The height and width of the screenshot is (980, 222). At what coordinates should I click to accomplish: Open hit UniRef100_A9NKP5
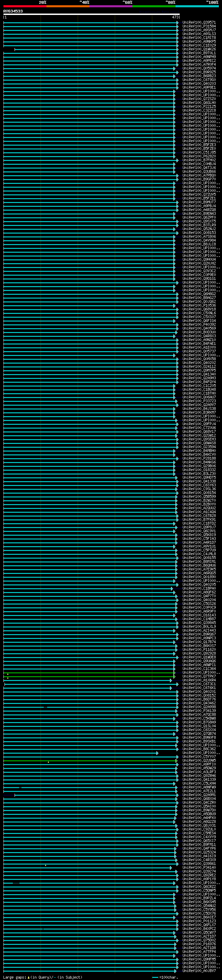[199, 41]
